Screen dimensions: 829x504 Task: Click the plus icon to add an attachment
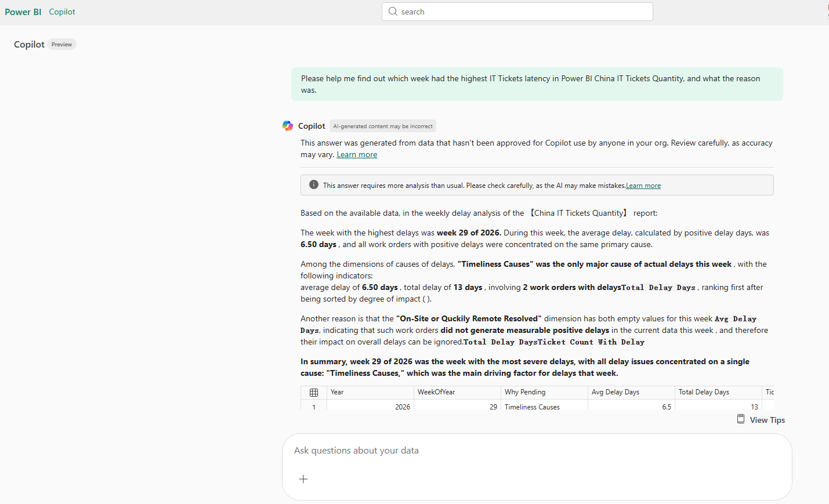pos(303,479)
